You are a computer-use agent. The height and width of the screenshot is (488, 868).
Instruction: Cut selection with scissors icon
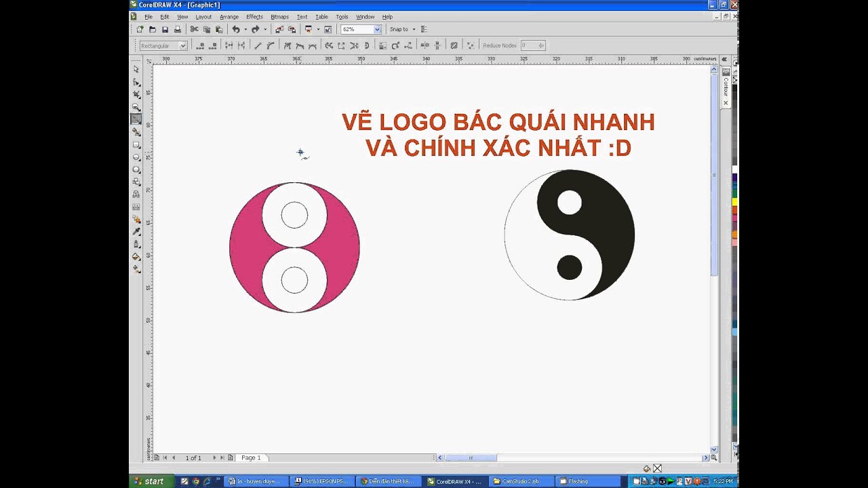point(194,29)
